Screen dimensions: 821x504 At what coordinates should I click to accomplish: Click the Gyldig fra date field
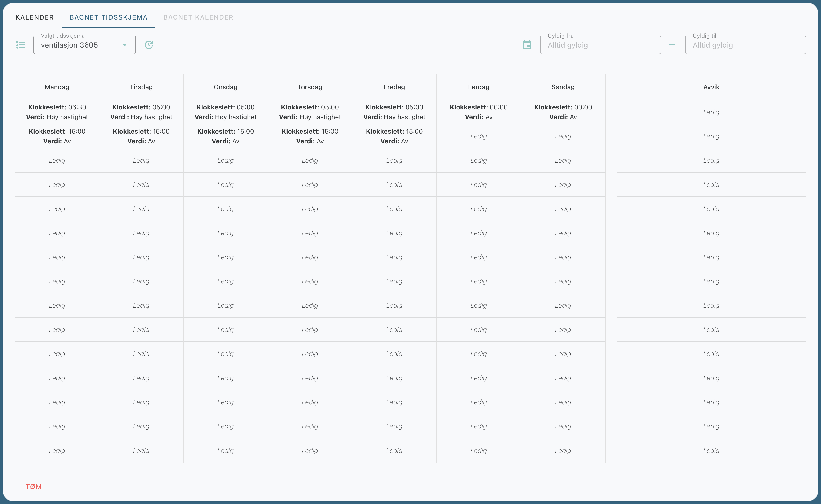pyautogui.click(x=600, y=45)
